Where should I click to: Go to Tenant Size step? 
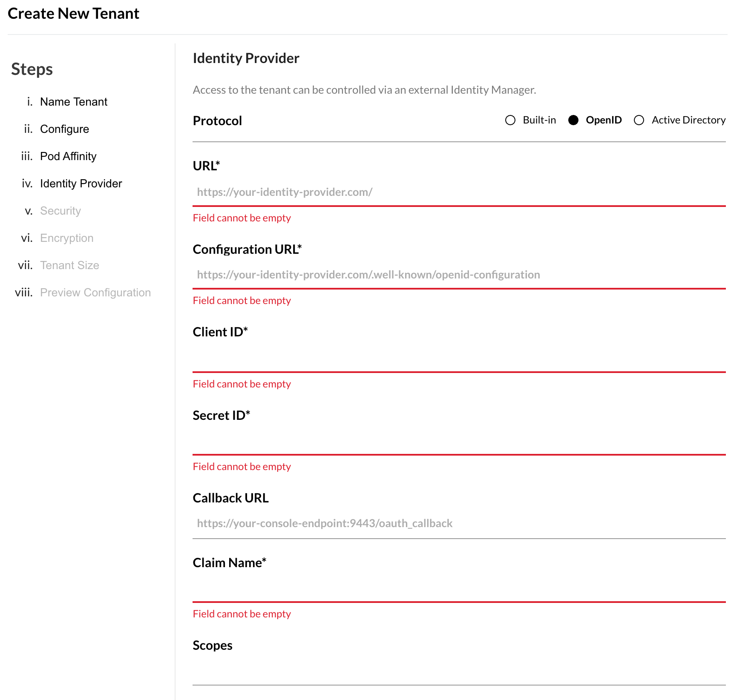[x=69, y=265]
